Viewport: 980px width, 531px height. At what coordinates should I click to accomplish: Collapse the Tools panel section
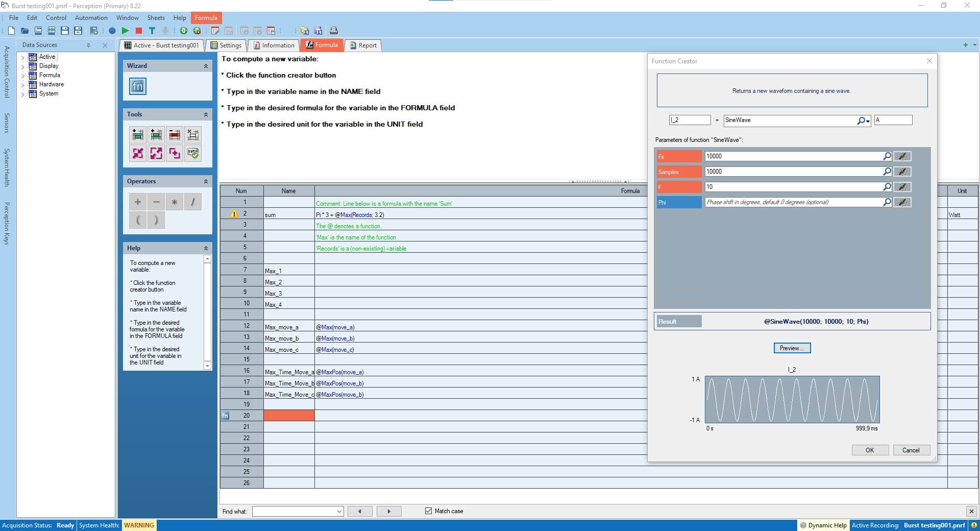[206, 115]
